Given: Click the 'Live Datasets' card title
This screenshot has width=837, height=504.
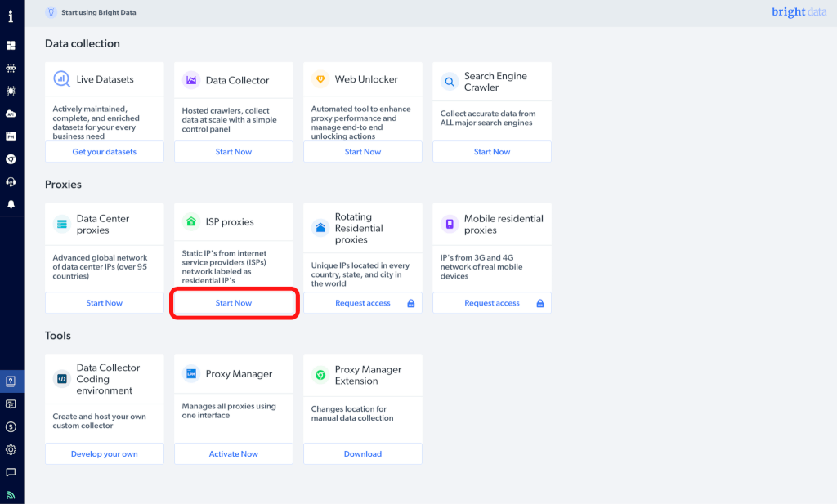Looking at the screenshot, I should [x=105, y=79].
